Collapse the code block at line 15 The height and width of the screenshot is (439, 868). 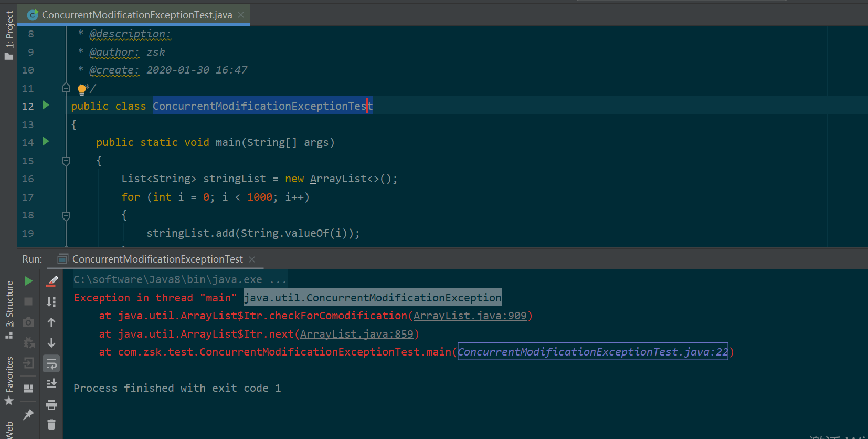[66, 161]
